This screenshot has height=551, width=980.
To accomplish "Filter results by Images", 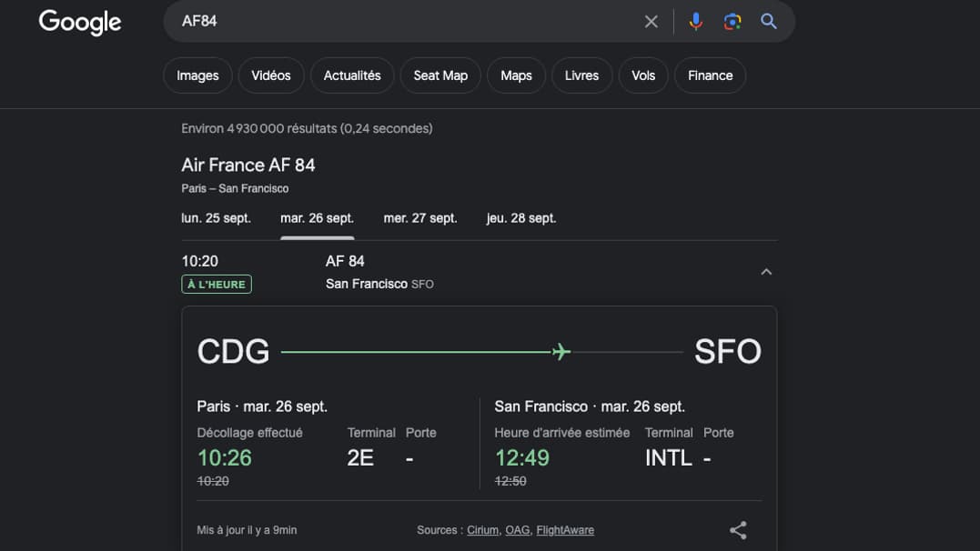I will click(197, 75).
